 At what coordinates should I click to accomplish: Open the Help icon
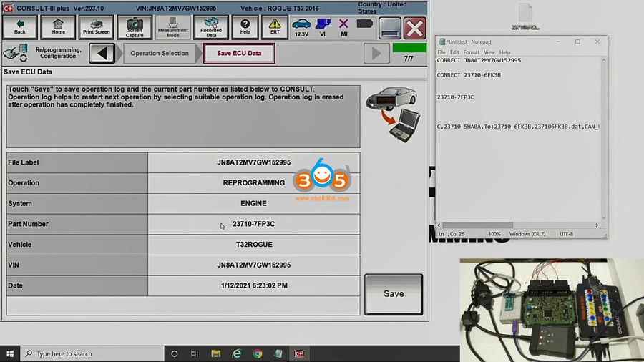(x=245, y=27)
